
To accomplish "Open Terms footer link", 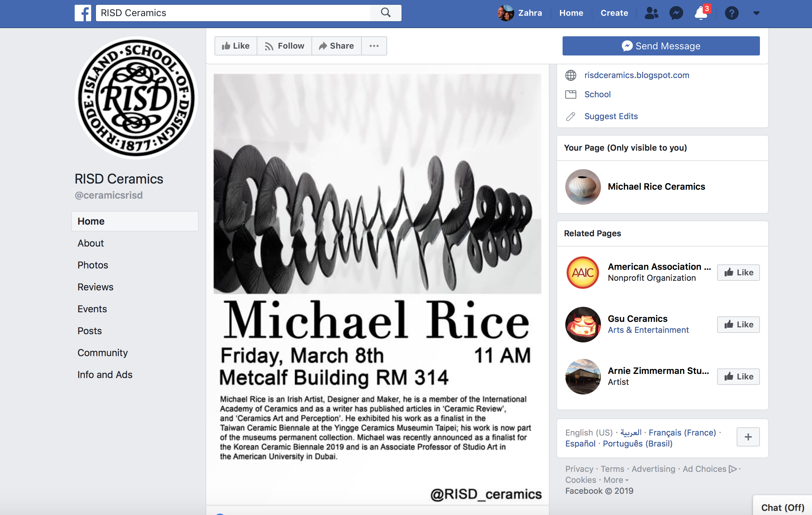I will coord(612,469).
